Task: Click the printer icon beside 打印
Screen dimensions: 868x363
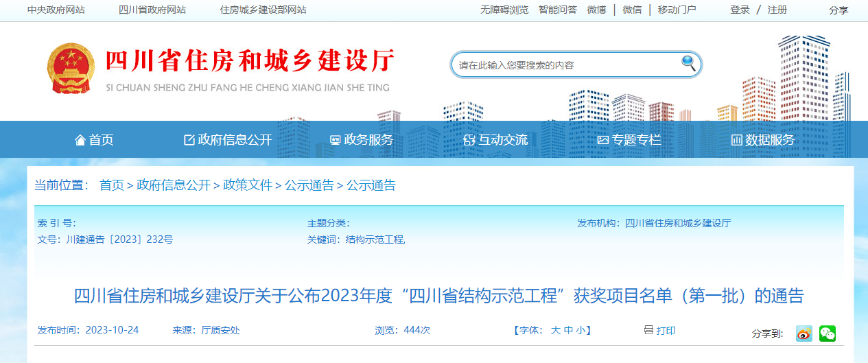Action: [x=648, y=330]
